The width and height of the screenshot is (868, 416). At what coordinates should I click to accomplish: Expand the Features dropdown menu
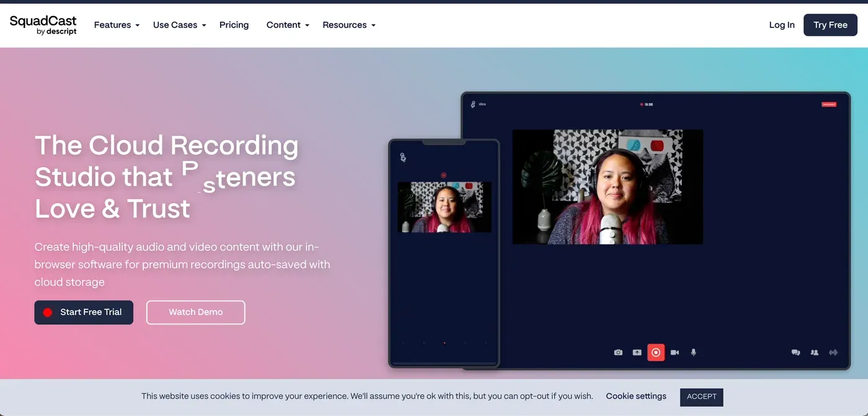point(117,25)
